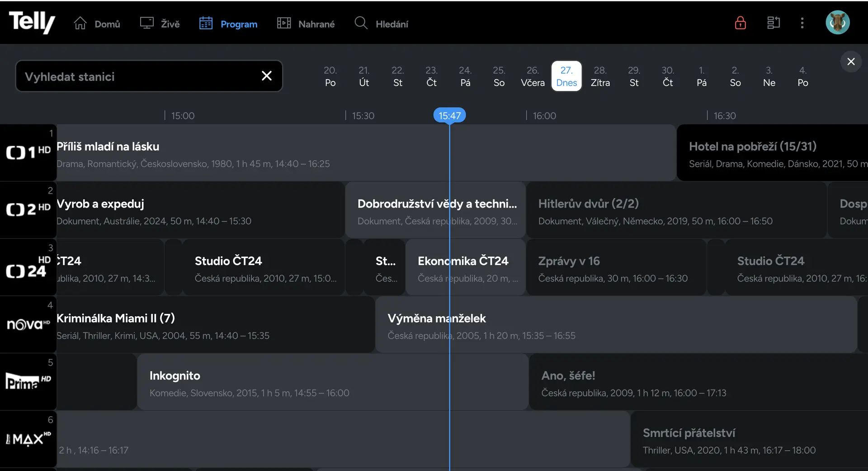Open Hledání search

[x=381, y=24]
